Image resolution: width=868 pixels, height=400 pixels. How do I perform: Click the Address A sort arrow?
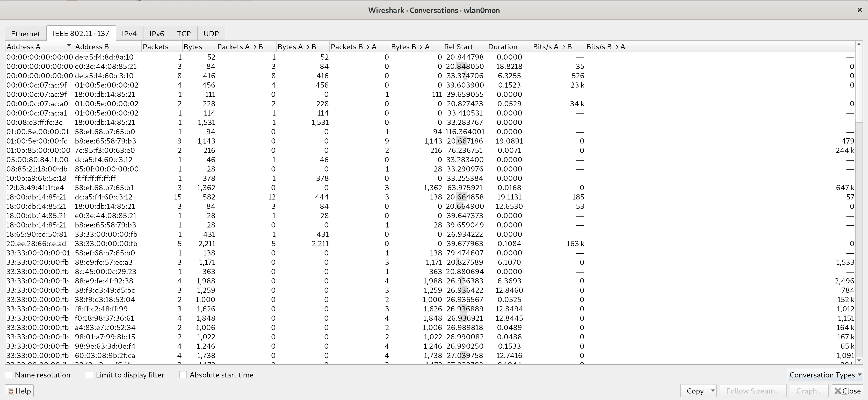tap(69, 46)
